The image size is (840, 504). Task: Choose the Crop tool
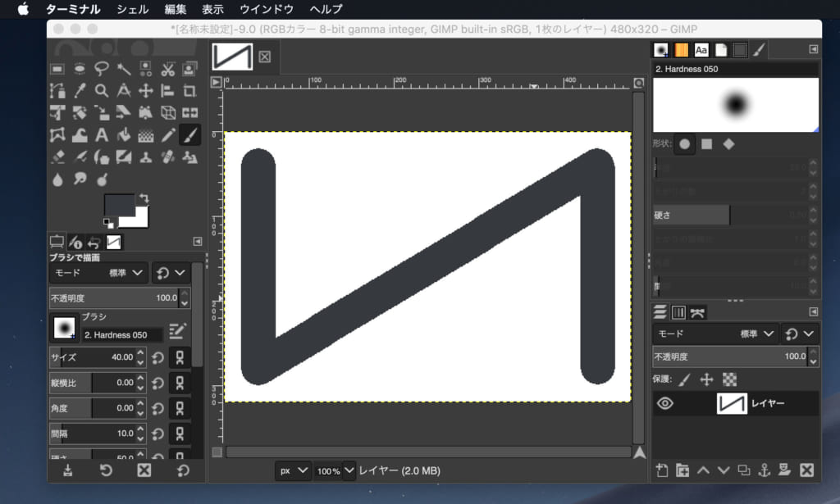coord(190,90)
